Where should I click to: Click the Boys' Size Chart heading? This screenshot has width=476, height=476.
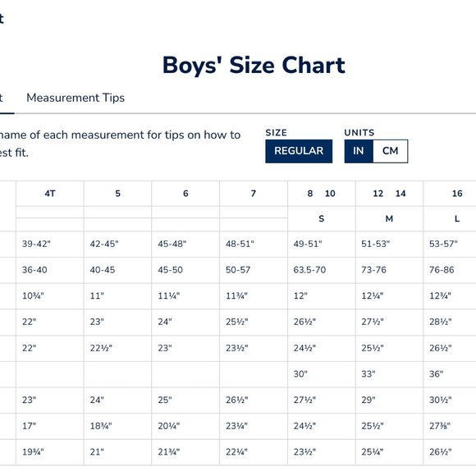254,65
